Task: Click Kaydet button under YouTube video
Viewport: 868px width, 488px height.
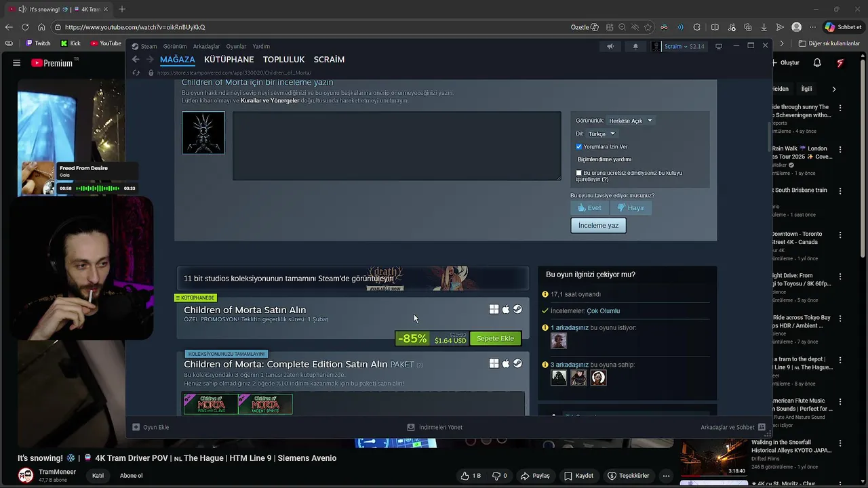Action: point(578,476)
